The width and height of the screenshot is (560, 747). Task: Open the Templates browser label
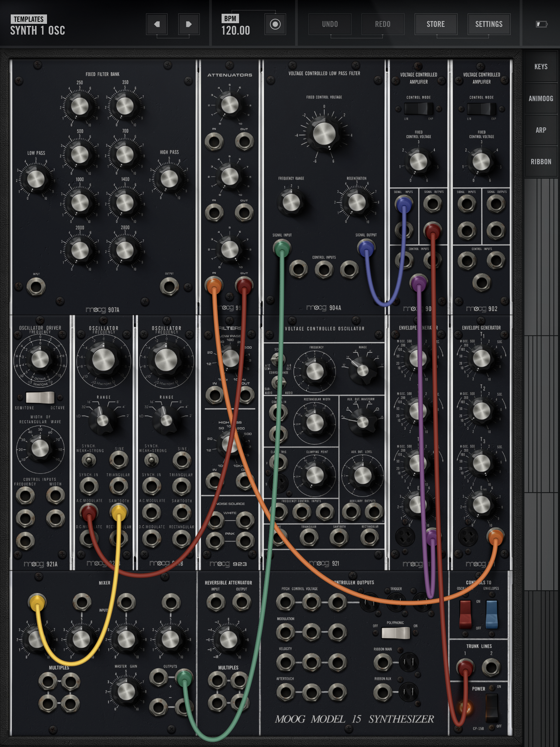[29, 19]
